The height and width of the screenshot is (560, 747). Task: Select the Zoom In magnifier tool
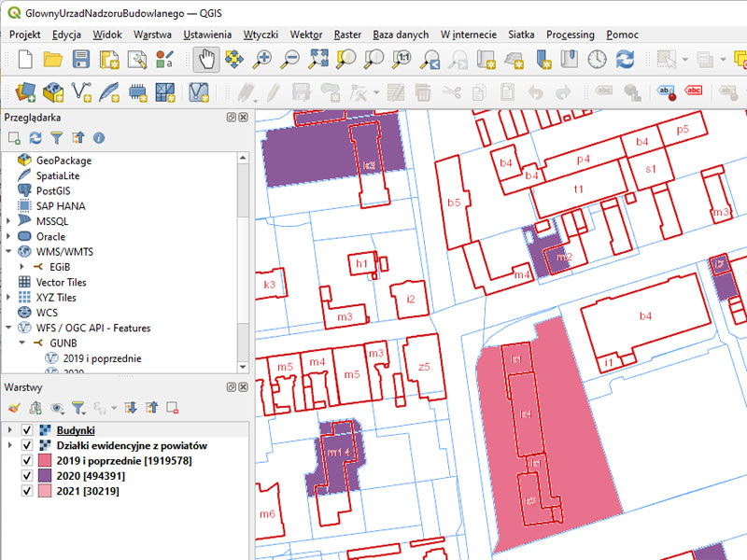(x=262, y=60)
